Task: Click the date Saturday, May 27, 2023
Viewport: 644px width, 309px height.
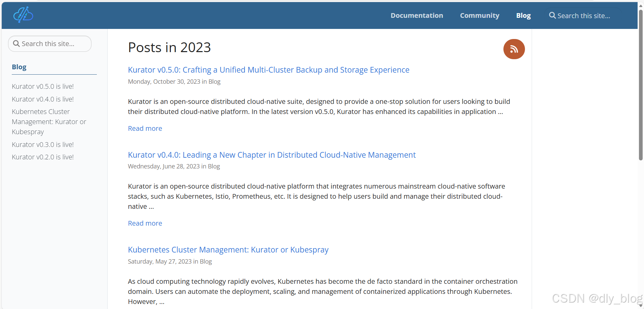Action: (x=160, y=262)
